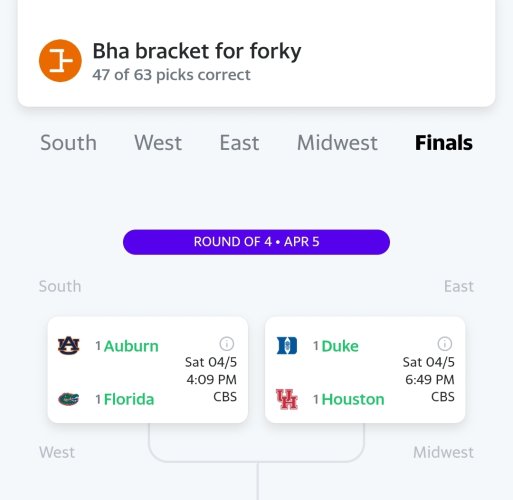Click the Houston Cougars logo
Viewport: 513px width, 500px height.
tap(287, 399)
